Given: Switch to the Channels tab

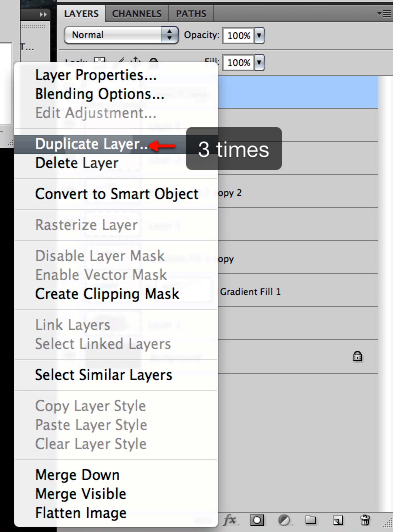Looking at the screenshot, I should point(137,14).
